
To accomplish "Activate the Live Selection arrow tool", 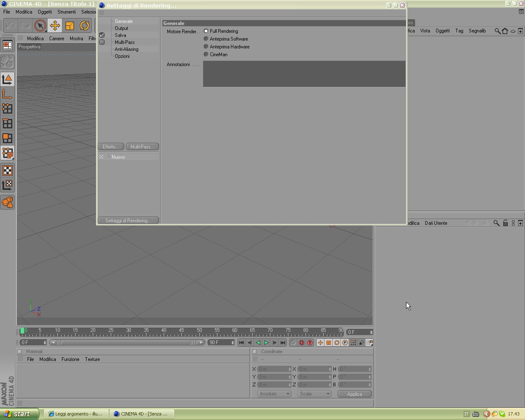I will click(x=40, y=26).
